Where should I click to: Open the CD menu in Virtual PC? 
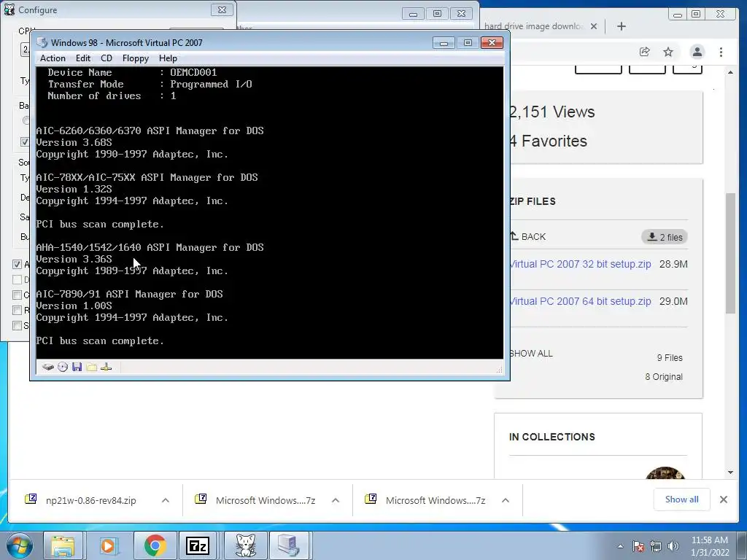[x=107, y=58]
